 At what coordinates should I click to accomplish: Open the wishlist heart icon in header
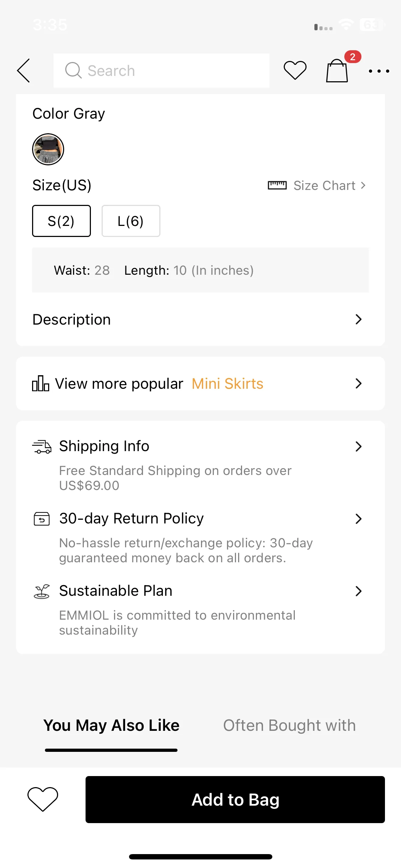click(295, 70)
